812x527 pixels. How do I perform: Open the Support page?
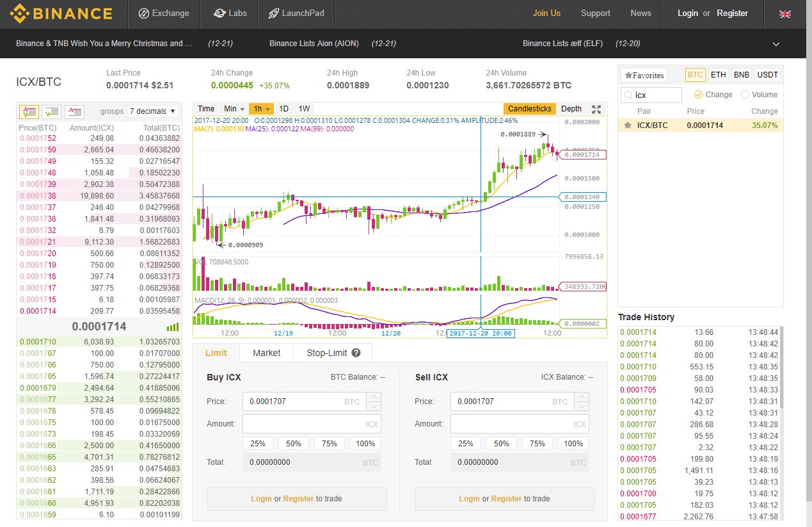coord(596,13)
